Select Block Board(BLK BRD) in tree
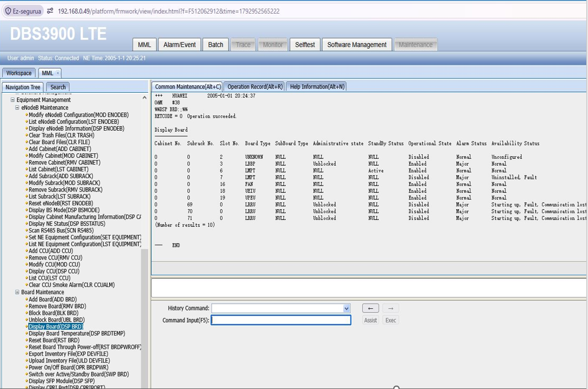 coord(54,313)
